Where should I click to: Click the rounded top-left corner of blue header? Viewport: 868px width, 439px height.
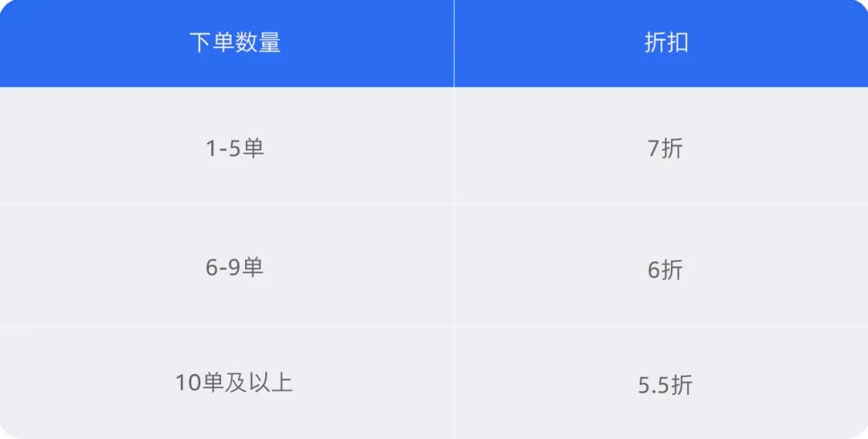[6, 6]
